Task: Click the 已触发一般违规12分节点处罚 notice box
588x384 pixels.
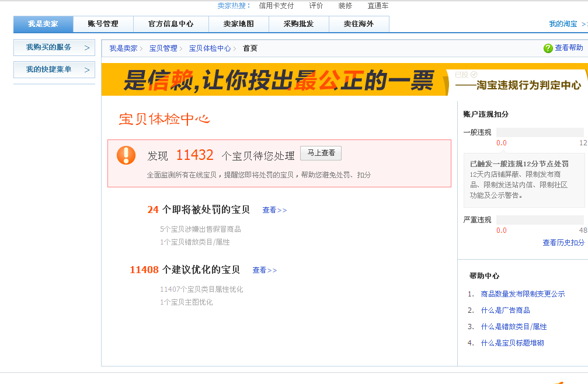Action: pos(524,180)
